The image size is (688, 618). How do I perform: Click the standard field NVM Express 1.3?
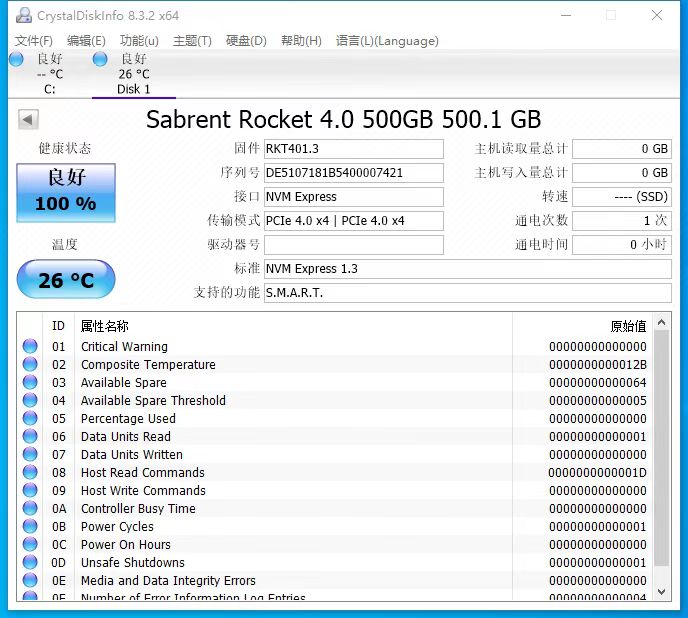[468, 269]
